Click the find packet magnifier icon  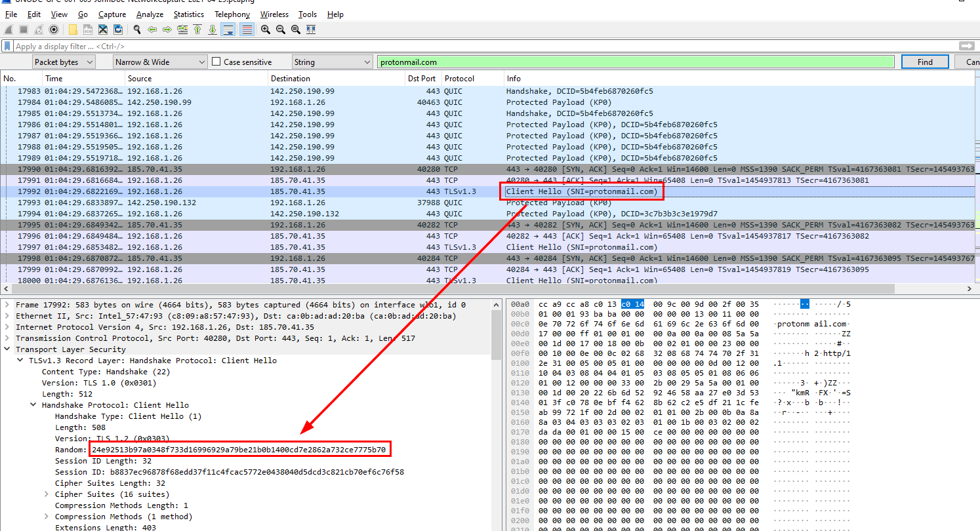(136, 29)
